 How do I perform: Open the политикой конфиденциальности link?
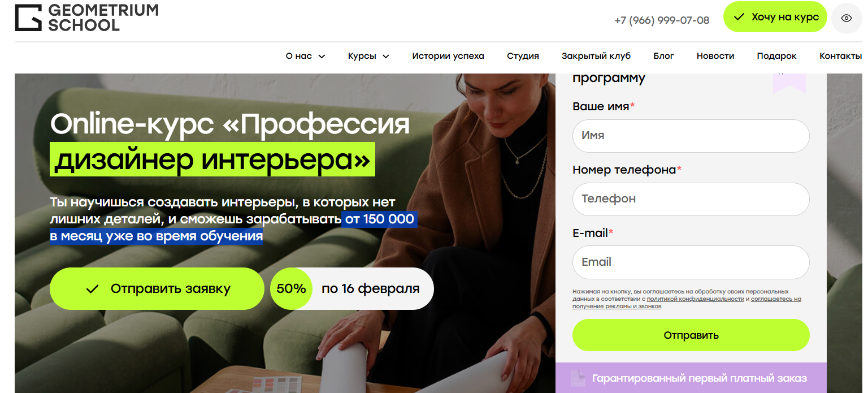point(696,299)
